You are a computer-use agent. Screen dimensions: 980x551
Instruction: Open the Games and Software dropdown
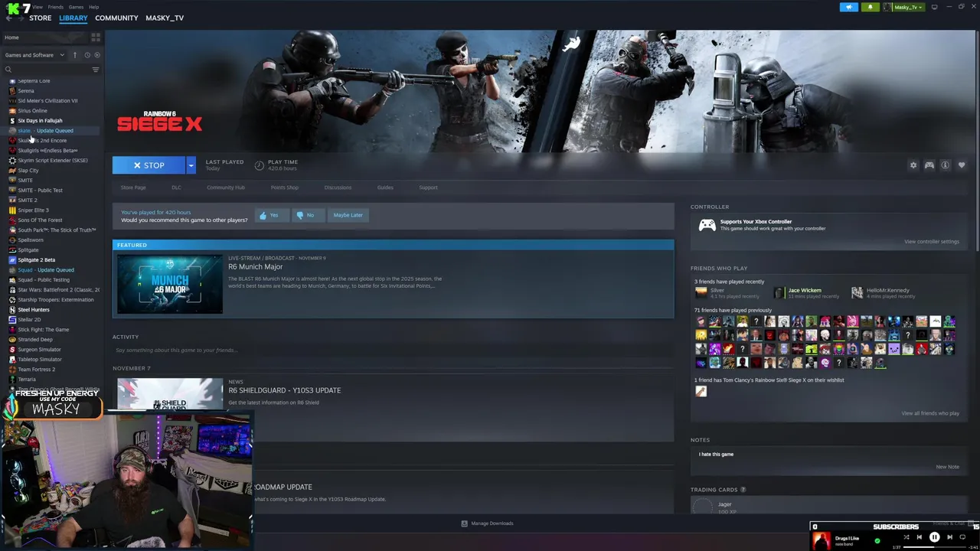tap(35, 55)
